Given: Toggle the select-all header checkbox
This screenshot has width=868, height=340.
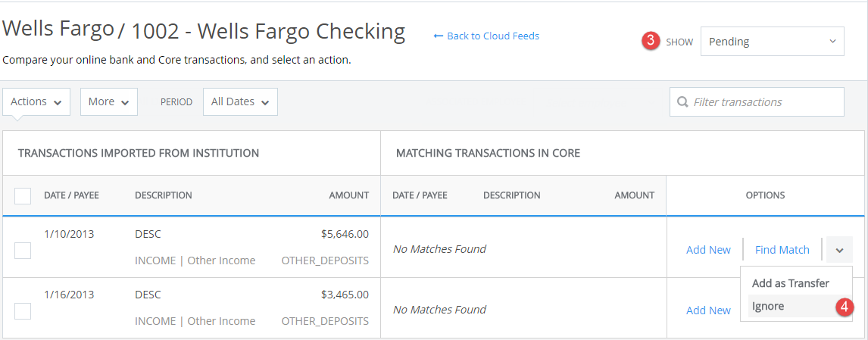Looking at the screenshot, I should [x=23, y=196].
